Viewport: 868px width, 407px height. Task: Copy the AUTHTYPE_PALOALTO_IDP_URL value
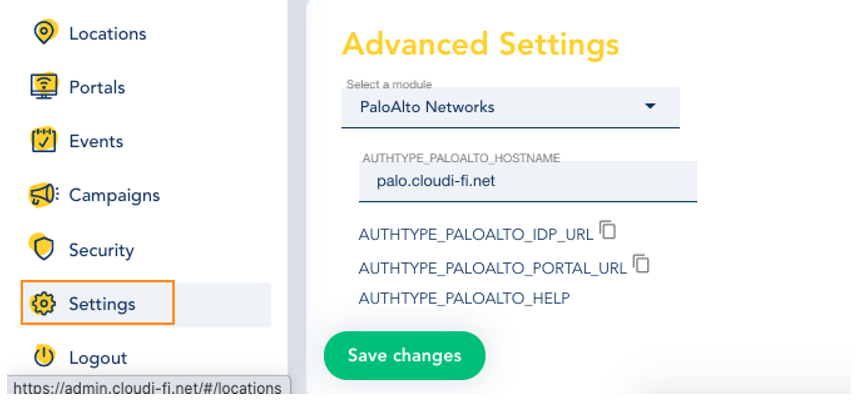pos(608,230)
